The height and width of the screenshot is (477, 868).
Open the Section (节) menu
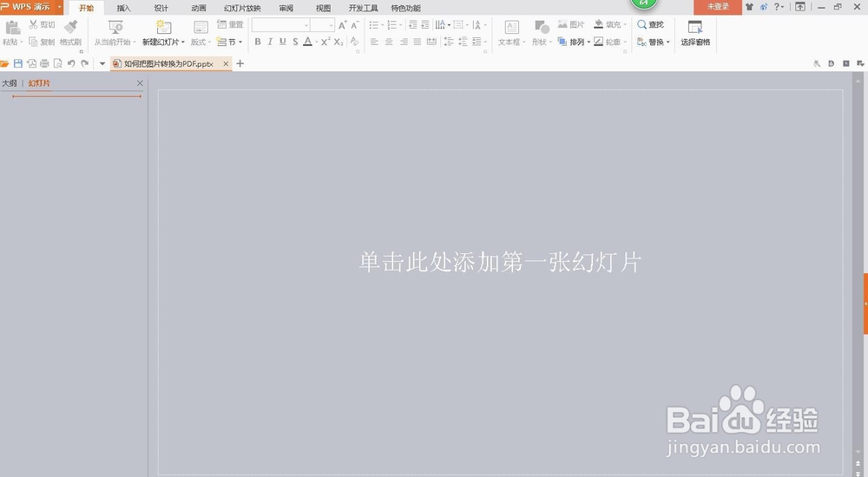pos(230,42)
